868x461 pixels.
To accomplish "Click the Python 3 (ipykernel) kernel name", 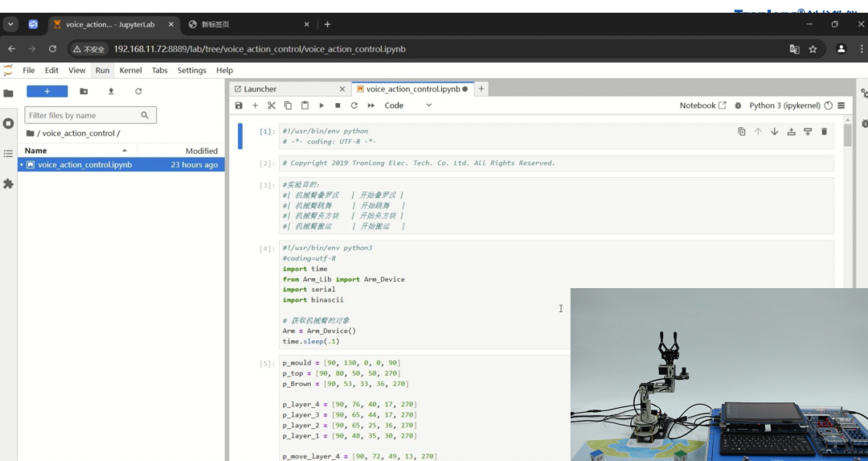I will pyautogui.click(x=784, y=105).
